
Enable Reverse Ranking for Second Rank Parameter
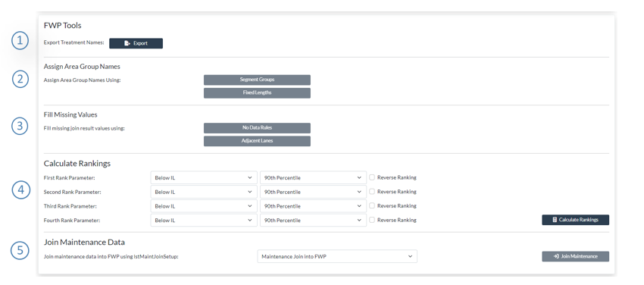tap(372, 191)
